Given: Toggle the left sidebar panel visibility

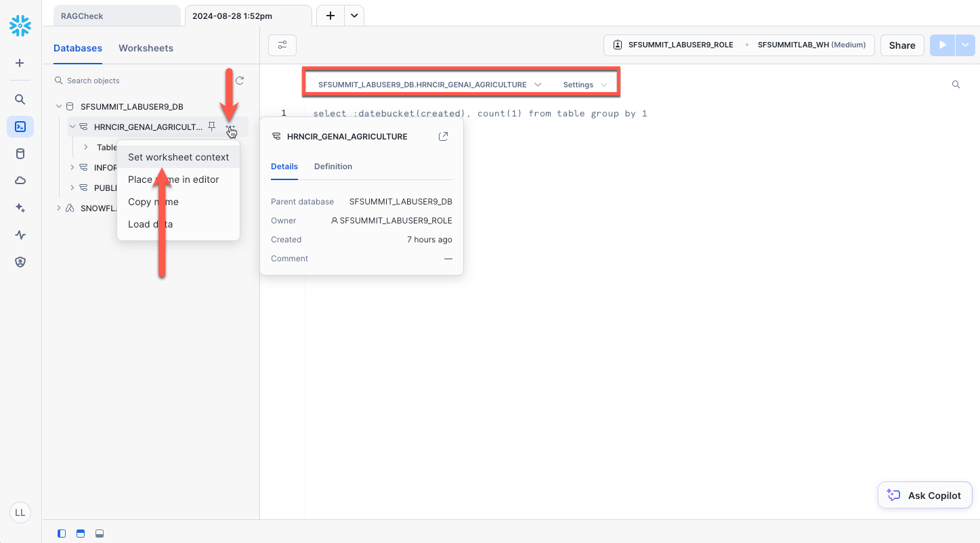Looking at the screenshot, I should point(62,534).
